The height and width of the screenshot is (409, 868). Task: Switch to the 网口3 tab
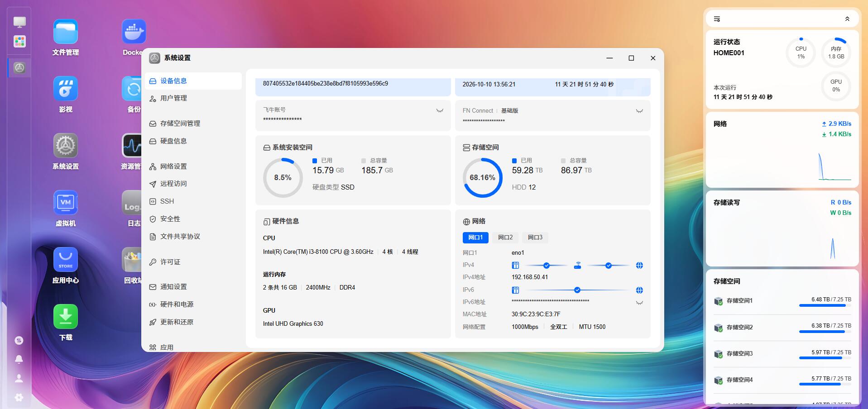coord(535,238)
